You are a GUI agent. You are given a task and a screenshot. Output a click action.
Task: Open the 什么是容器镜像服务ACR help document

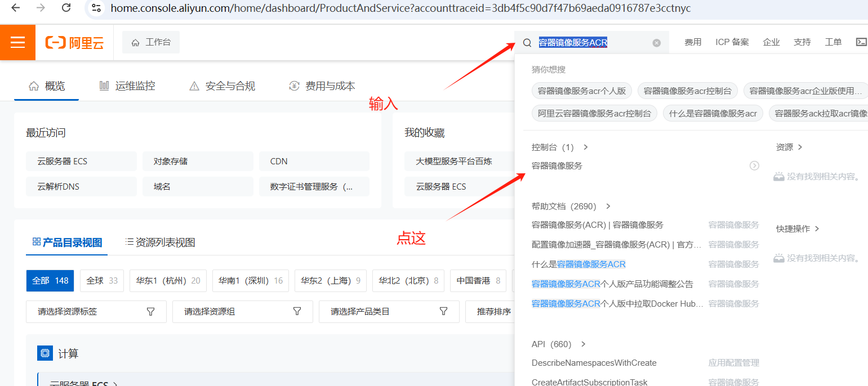click(578, 264)
